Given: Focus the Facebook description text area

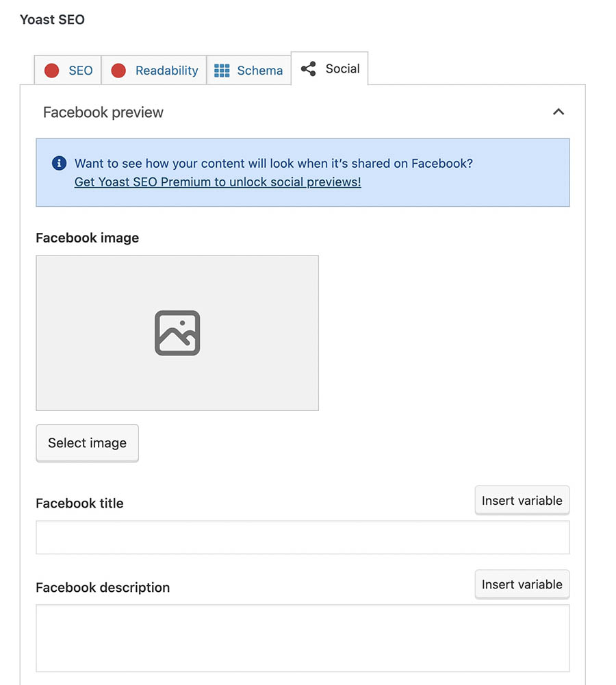Looking at the screenshot, I should (x=303, y=638).
